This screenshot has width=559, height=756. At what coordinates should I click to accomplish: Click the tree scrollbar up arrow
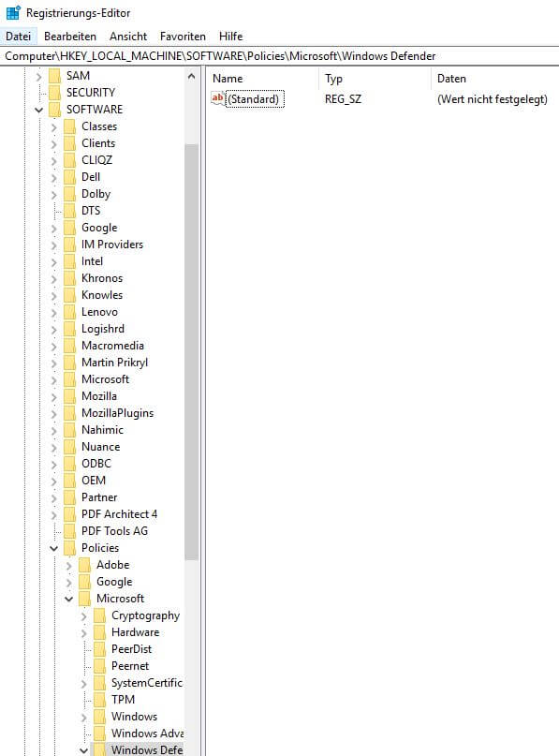[191, 76]
